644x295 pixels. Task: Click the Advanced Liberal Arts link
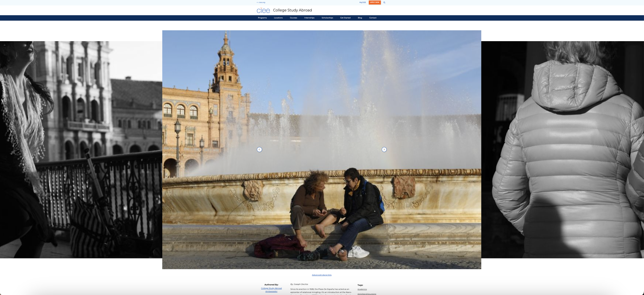[321, 275]
